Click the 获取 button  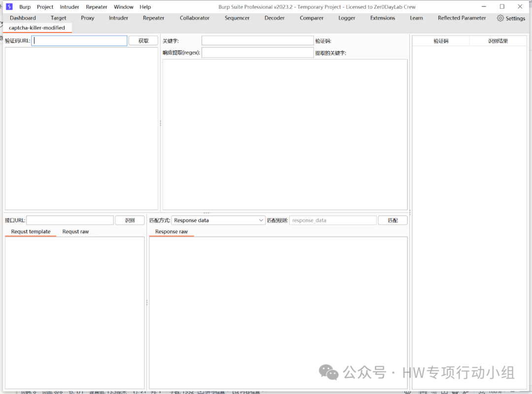click(143, 41)
